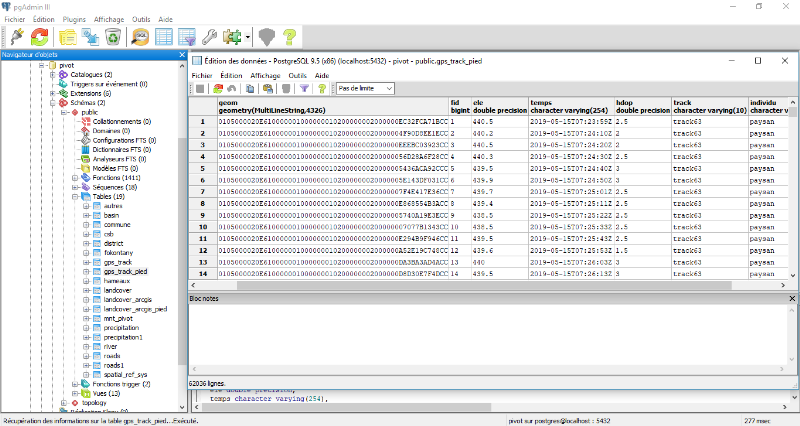Close the Navigateur d'objets panel
Viewport: 800px width, 426px height.
pyautogui.click(x=181, y=54)
